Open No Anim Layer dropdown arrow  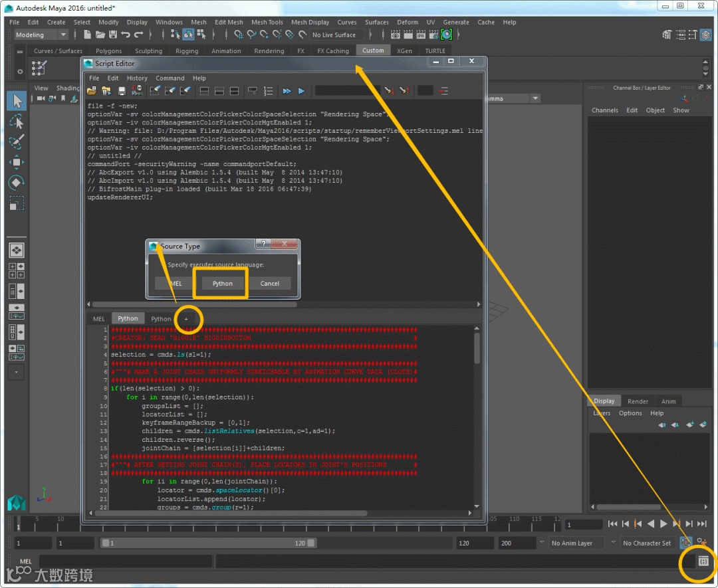pos(542,542)
